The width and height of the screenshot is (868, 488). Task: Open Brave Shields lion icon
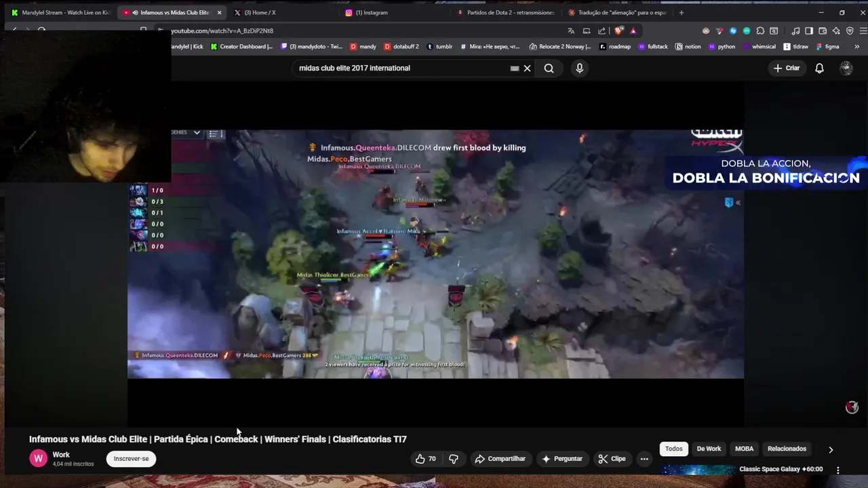coord(618,30)
